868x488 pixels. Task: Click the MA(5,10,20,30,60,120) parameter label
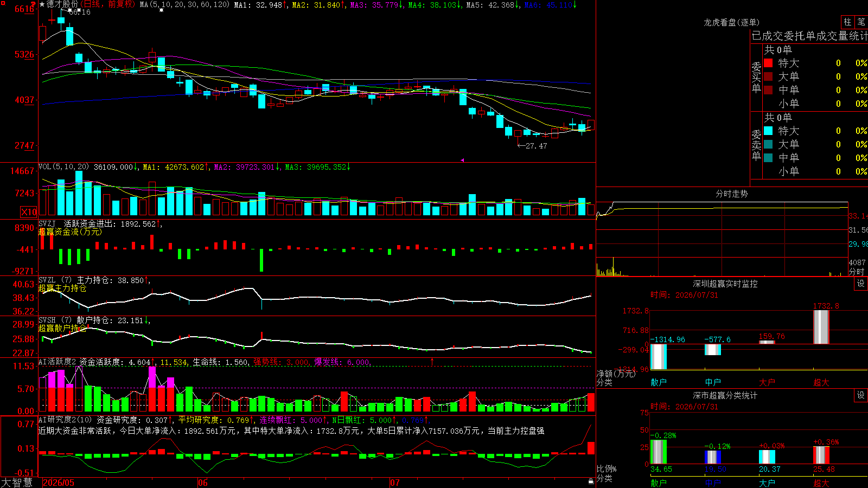pyautogui.click(x=184, y=4)
